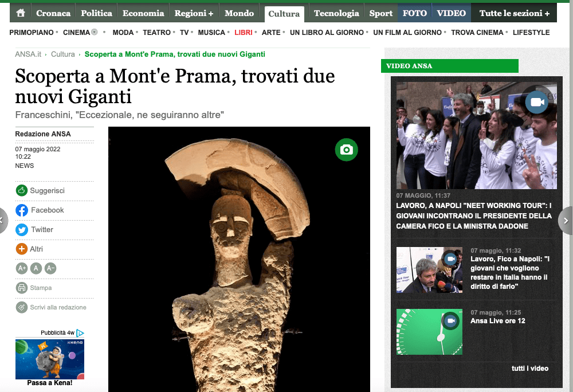Open the orange Altri plus icon

[22, 249]
